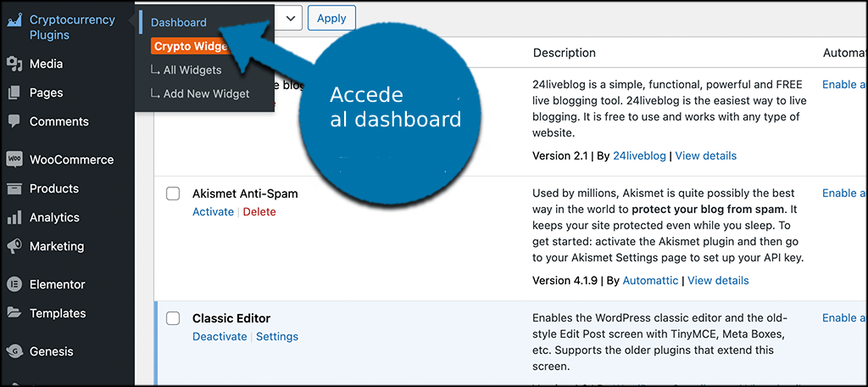Enable auto-updates for 24liveblog
Image resolution: width=868 pixels, height=387 pixels.
(x=844, y=84)
